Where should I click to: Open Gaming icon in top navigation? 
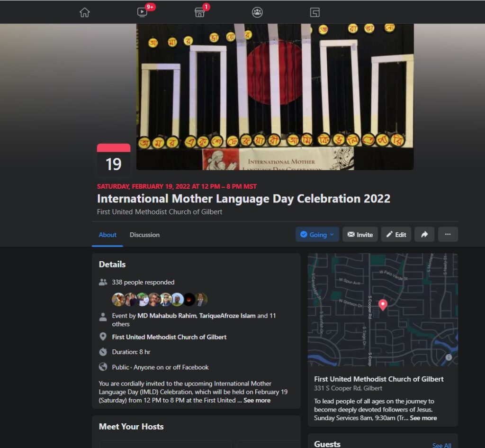coord(314,12)
